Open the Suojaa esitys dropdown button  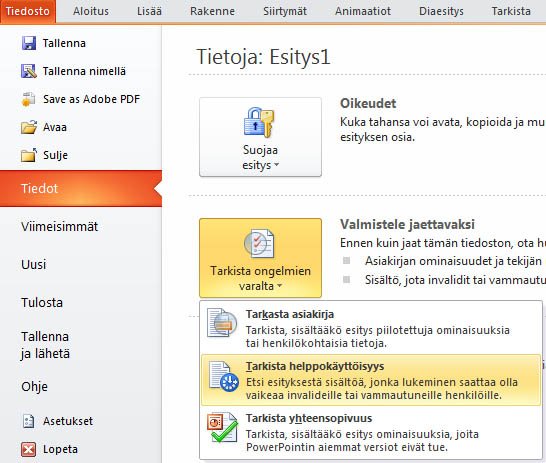(260, 137)
